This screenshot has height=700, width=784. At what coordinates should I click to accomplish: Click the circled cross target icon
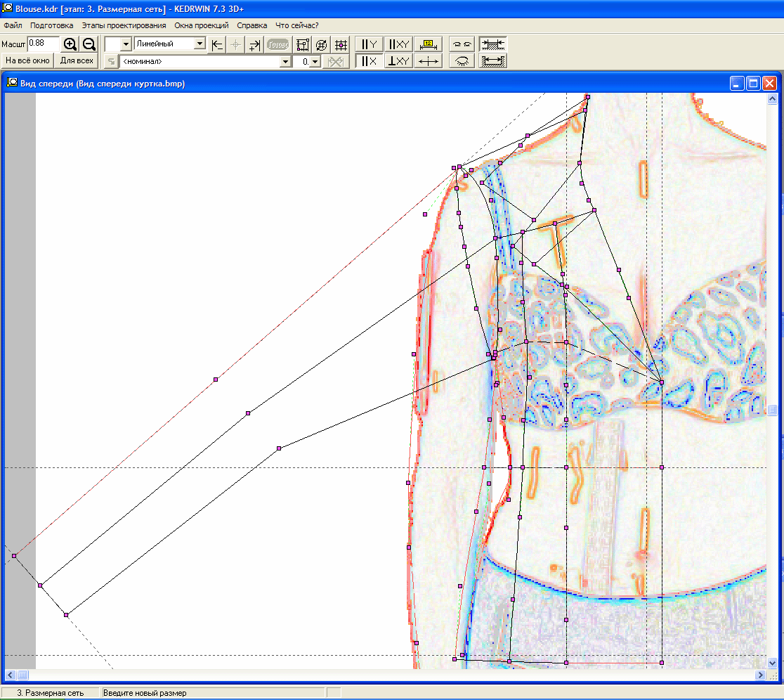click(x=322, y=44)
